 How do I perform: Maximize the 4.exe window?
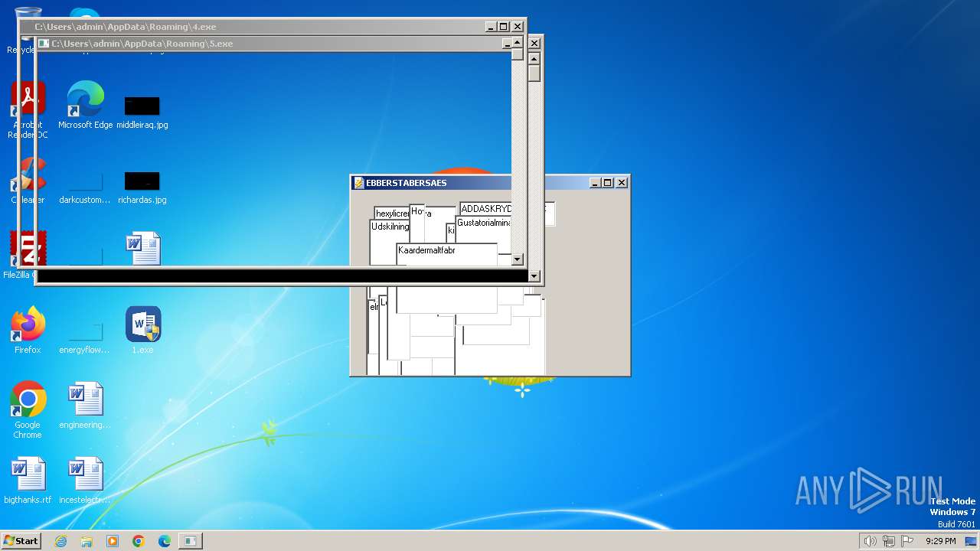click(x=504, y=27)
